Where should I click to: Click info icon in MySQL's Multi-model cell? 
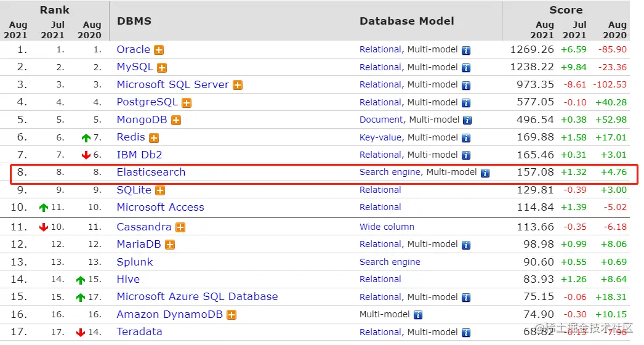(466, 68)
